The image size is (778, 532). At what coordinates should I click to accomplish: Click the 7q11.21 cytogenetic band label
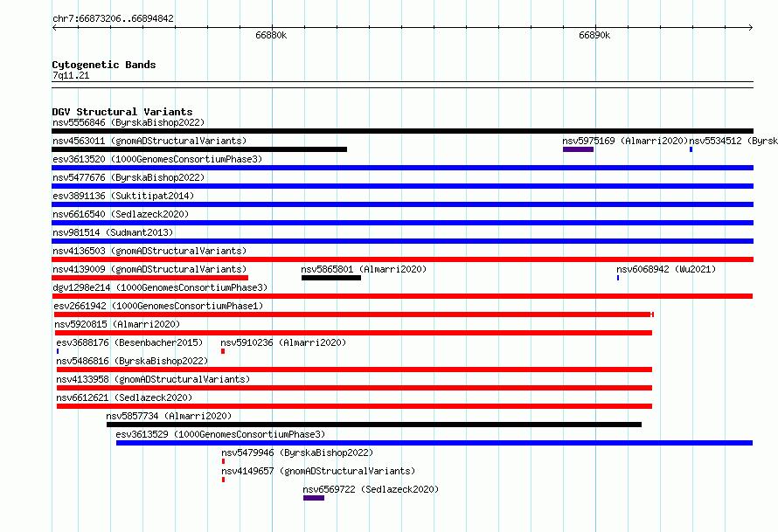point(71,75)
